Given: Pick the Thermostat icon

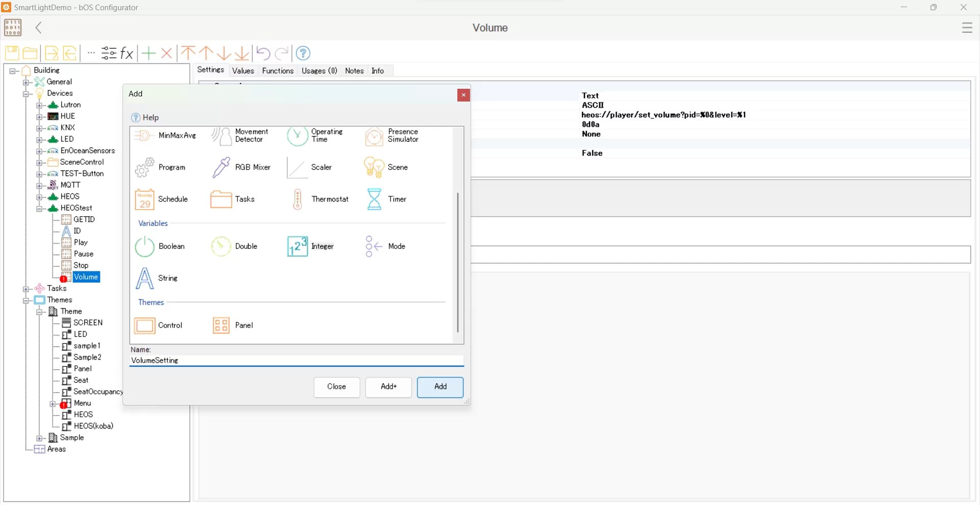Looking at the screenshot, I should pyautogui.click(x=297, y=199).
